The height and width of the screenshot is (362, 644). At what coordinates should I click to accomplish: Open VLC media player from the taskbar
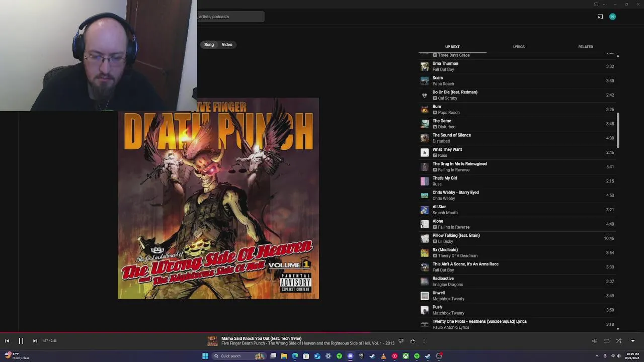(x=383, y=356)
